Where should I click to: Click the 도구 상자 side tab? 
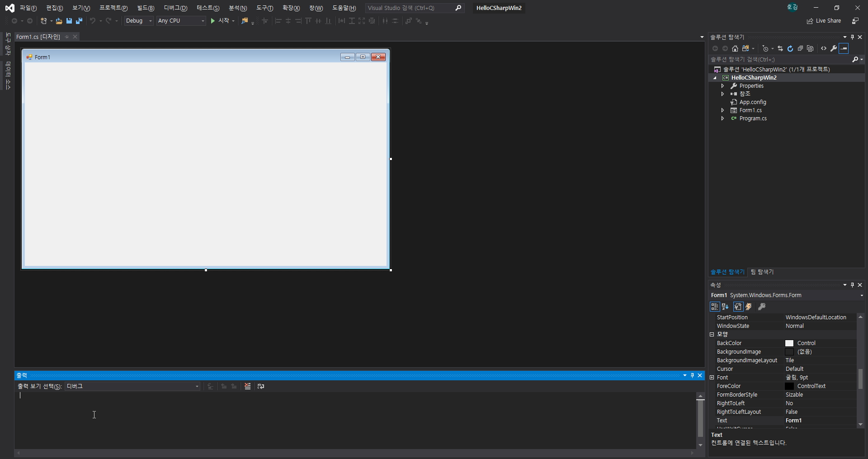pyautogui.click(x=8, y=44)
